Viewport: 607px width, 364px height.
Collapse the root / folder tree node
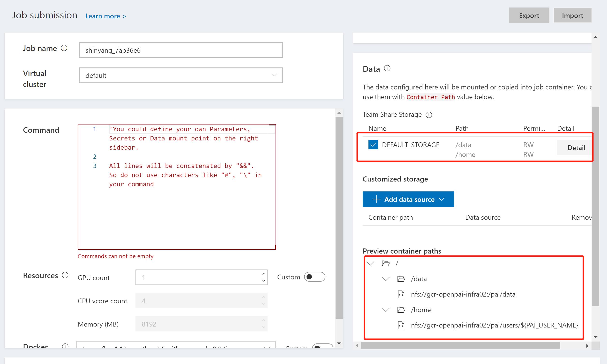point(370,263)
